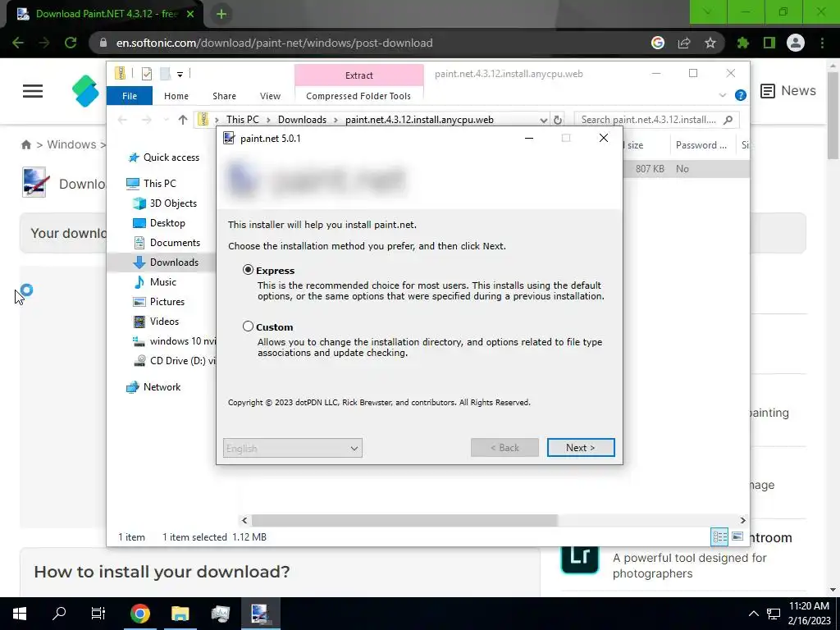Screen dimensions: 840x630
Task: Click the Explorer help question mark icon
Action: [741, 95]
